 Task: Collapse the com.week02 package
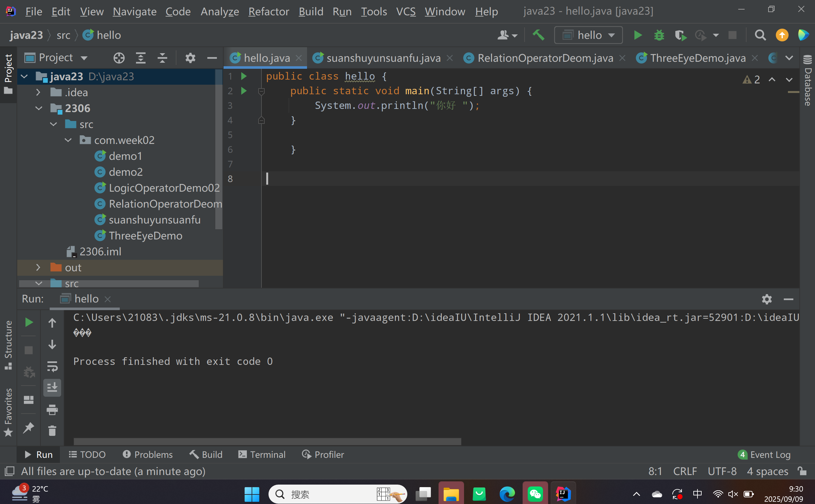click(68, 140)
